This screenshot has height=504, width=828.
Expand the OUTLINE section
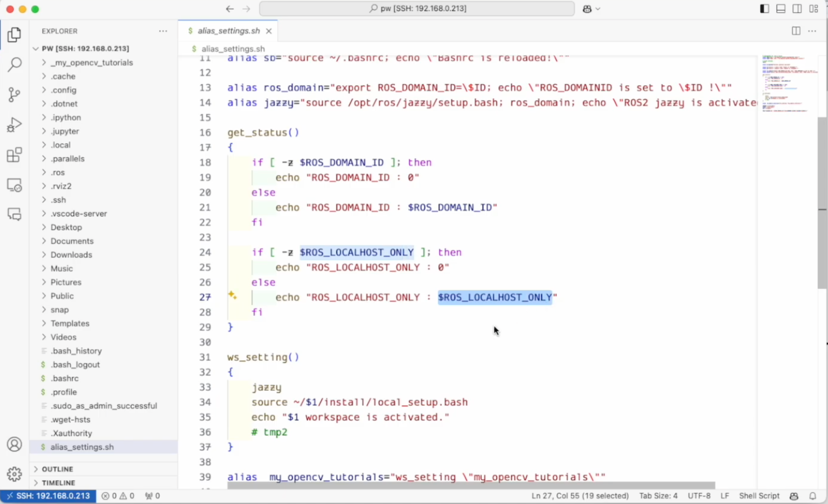pos(58,469)
